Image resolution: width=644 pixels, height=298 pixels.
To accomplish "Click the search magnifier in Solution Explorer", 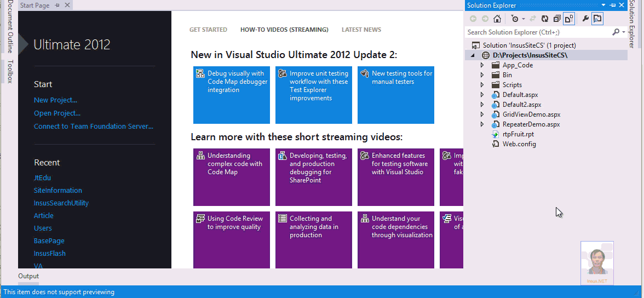I will click(616, 32).
